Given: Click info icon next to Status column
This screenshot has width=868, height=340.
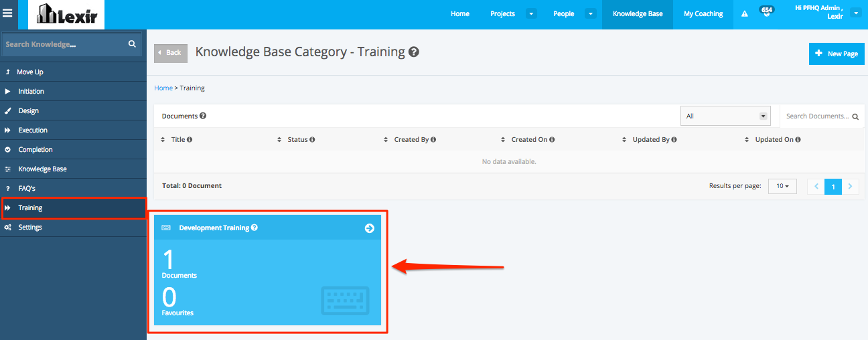Looking at the screenshot, I should (x=312, y=140).
